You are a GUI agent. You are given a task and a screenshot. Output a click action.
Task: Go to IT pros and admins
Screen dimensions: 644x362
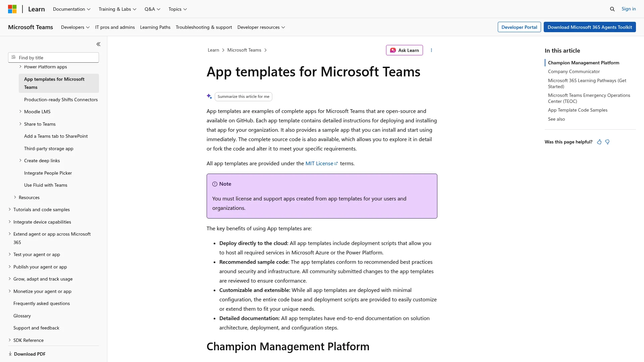pyautogui.click(x=115, y=27)
